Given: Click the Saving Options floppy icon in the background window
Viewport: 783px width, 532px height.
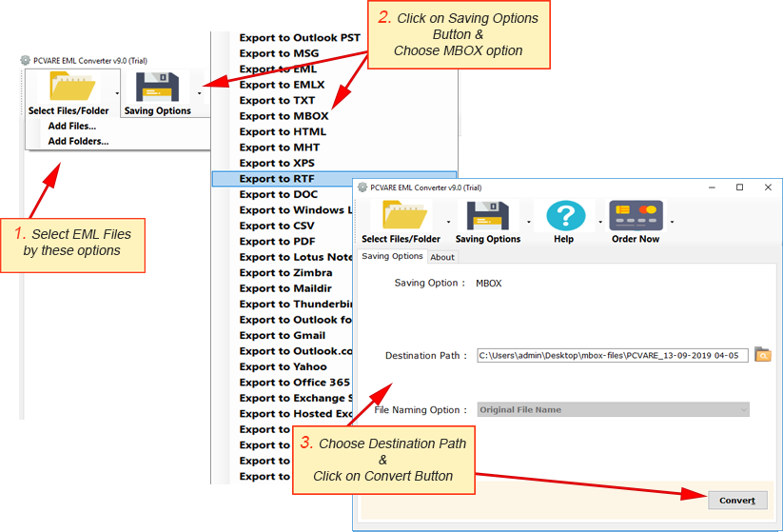Looking at the screenshot, I should 157,87.
